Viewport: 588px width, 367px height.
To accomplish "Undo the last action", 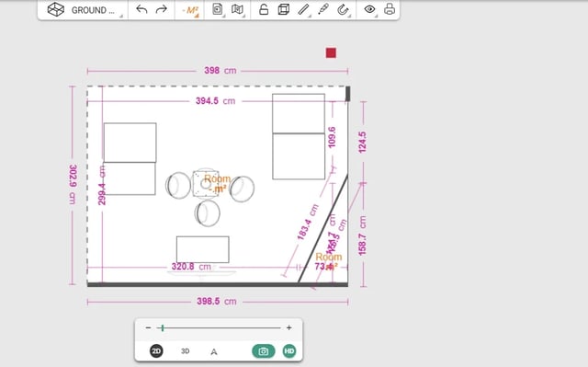I will 141,9.
